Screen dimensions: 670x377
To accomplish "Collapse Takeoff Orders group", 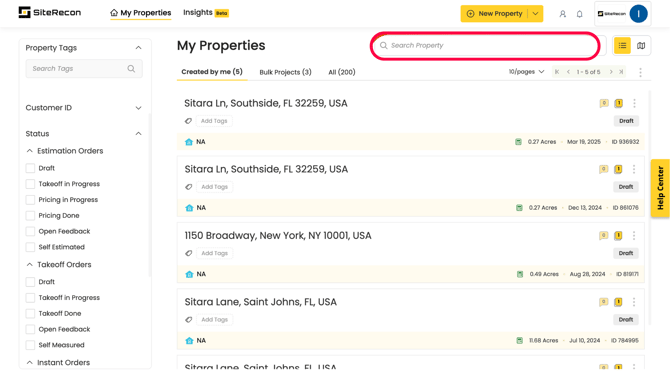I will 29,264.
